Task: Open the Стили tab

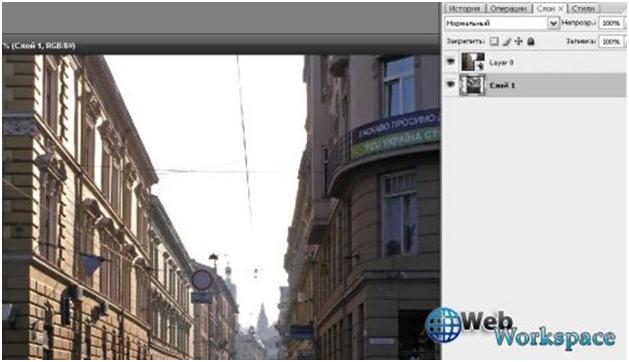Action: coord(584,8)
